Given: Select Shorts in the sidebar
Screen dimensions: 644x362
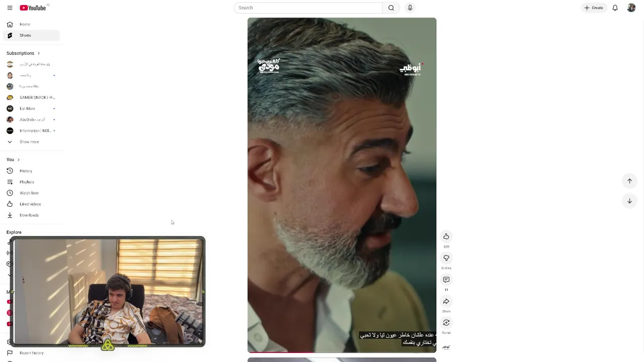Looking at the screenshot, I should point(31,35).
